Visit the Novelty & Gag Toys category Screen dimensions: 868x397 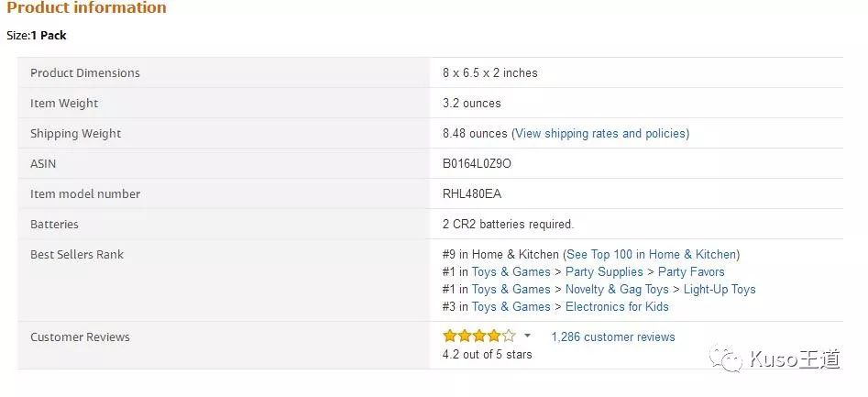(617, 289)
